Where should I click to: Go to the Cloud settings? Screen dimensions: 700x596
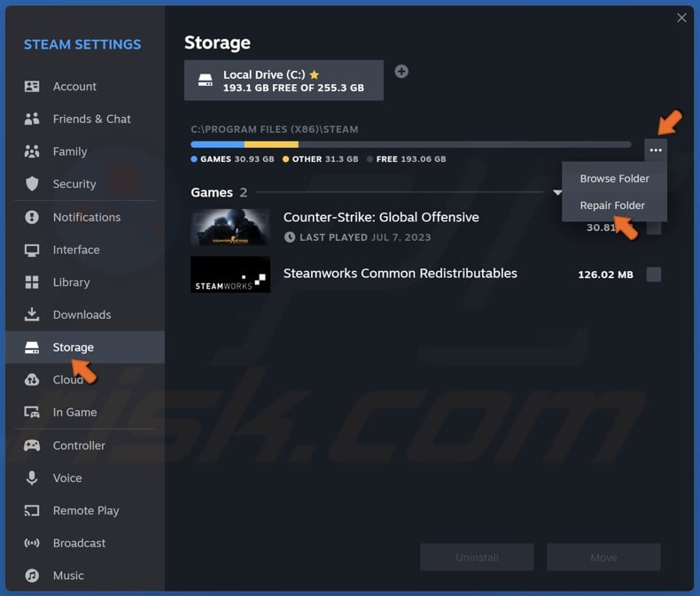[85, 380]
